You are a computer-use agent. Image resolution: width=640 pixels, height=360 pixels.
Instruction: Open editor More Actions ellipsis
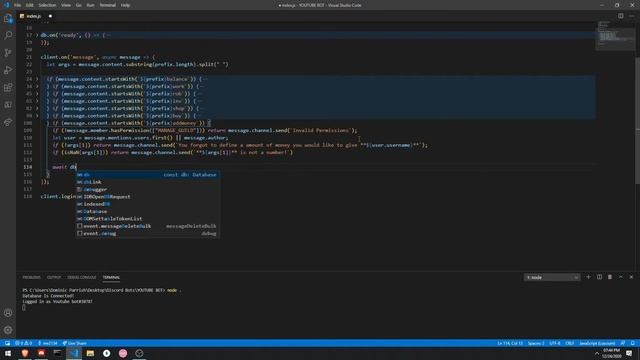(631, 16)
